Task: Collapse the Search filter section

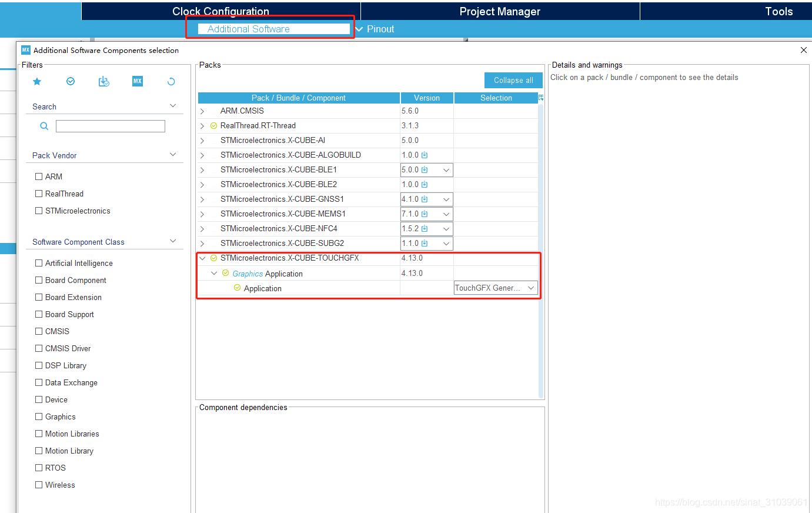Action: 173,106
